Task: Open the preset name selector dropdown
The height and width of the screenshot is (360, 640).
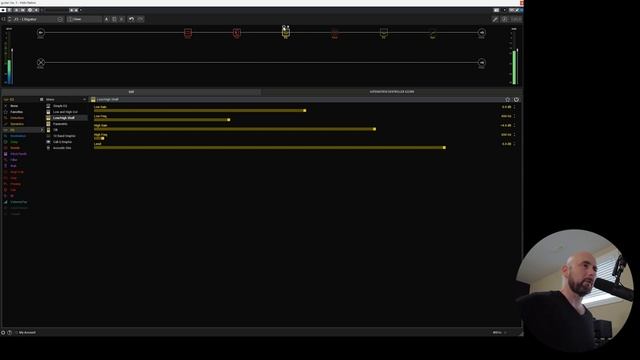Action: click(35, 19)
